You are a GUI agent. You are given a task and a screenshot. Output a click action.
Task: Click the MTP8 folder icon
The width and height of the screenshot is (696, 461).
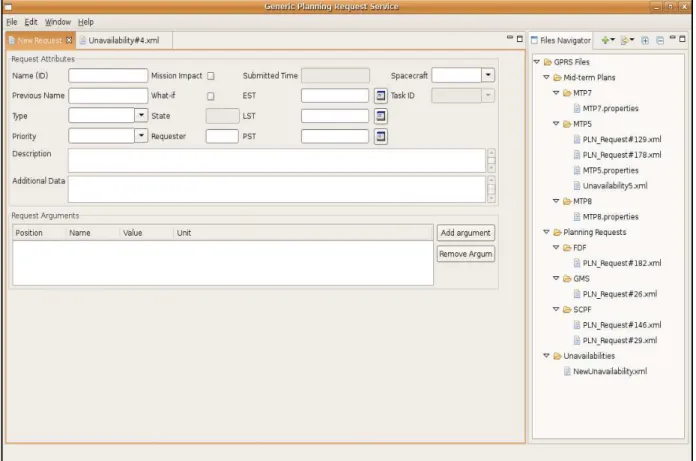tap(567, 201)
